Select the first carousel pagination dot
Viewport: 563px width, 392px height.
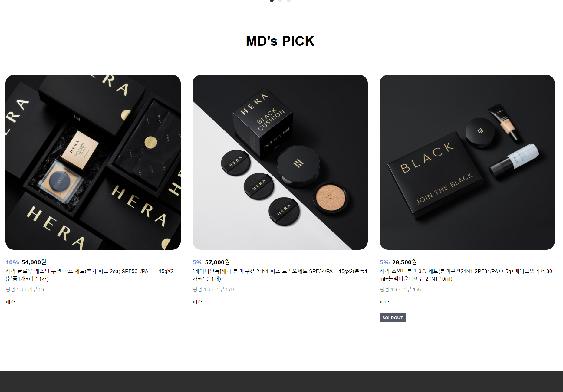click(272, 1)
